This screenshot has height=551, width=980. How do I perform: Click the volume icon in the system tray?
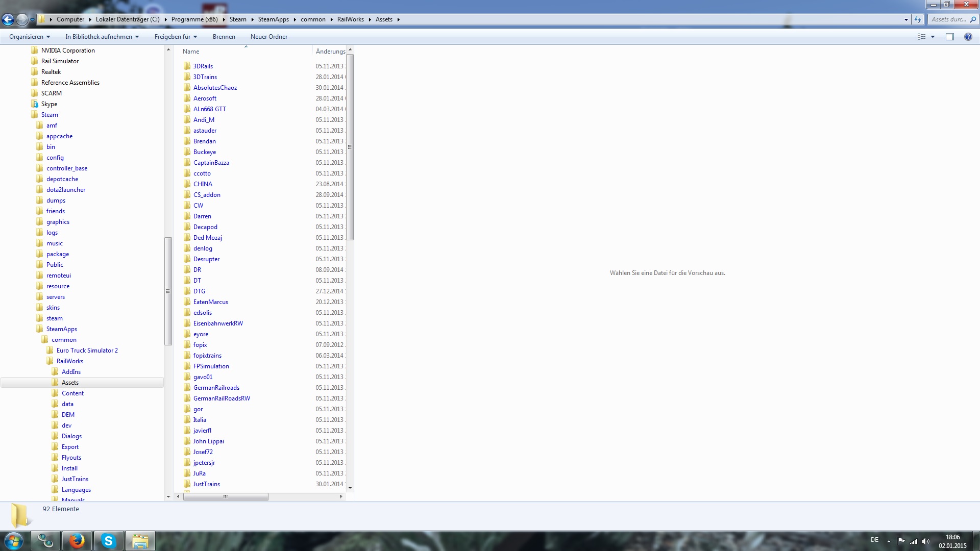(x=926, y=541)
